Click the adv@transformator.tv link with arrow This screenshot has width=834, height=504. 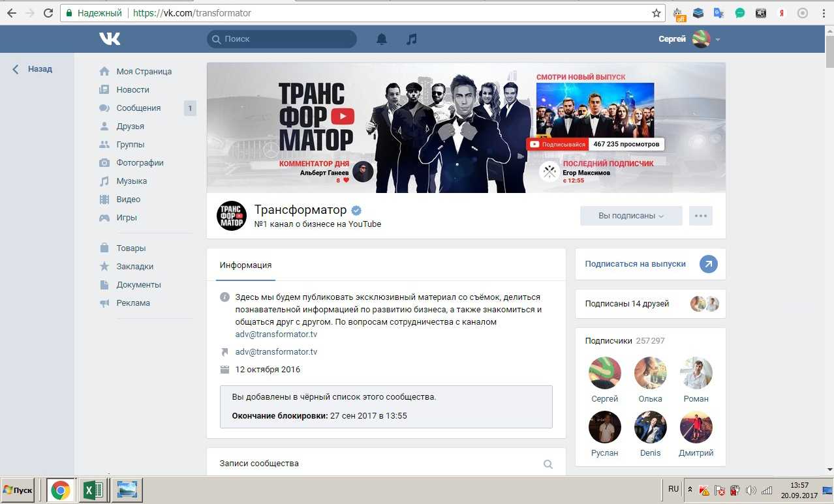[276, 352]
